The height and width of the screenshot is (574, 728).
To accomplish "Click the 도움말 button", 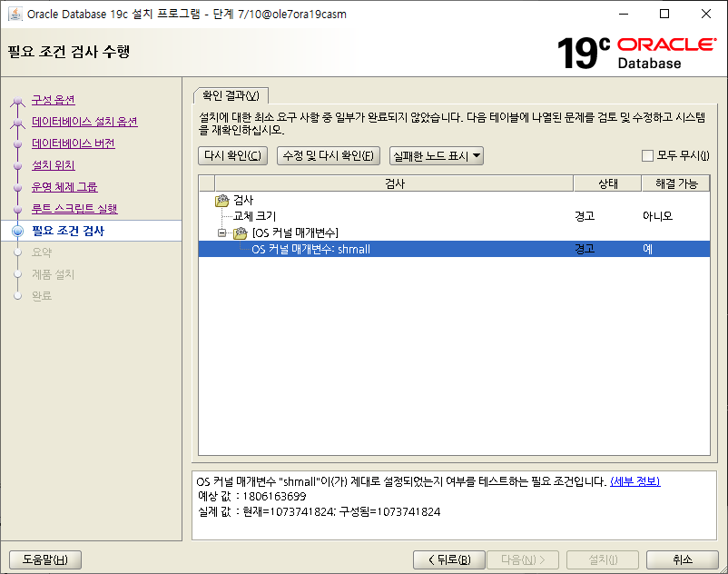I will [x=45, y=559].
